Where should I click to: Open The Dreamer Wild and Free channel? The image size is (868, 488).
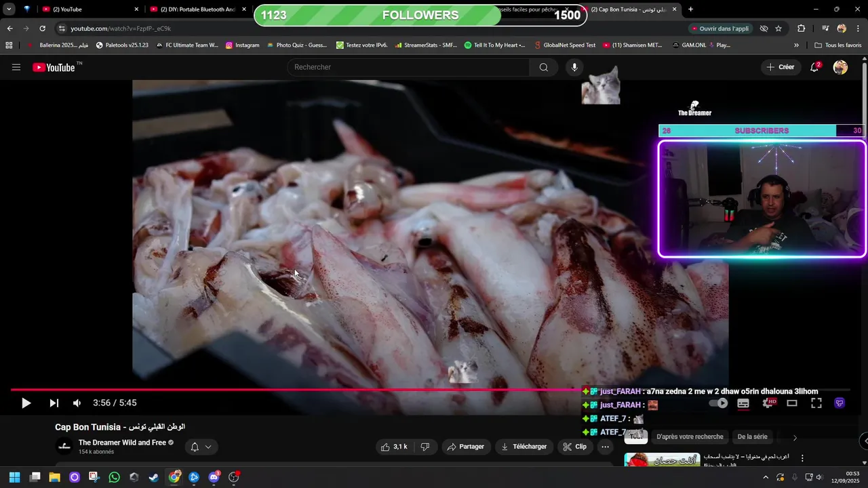point(122,443)
